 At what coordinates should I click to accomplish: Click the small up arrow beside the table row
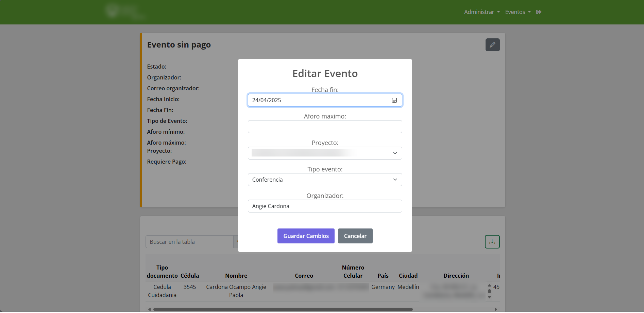point(489,286)
